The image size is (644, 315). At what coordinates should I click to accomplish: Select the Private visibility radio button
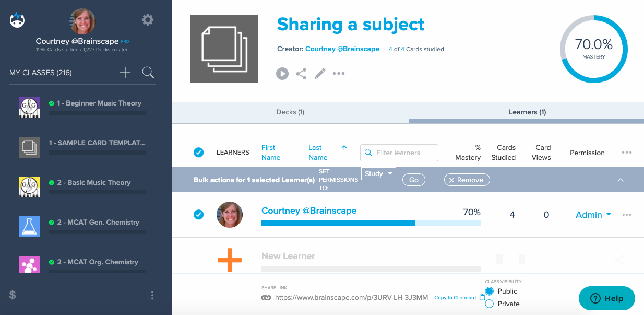(x=490, y=304)
